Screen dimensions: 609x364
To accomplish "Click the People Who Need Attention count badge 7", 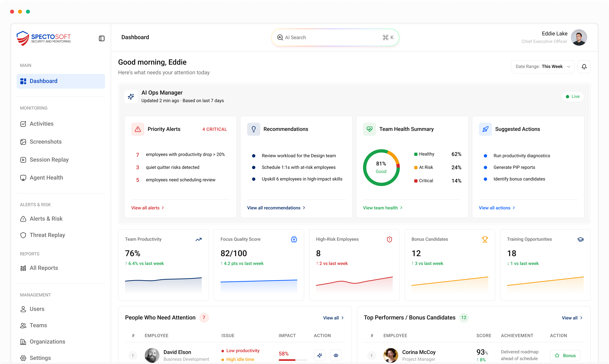I will [x=204, y=318].
